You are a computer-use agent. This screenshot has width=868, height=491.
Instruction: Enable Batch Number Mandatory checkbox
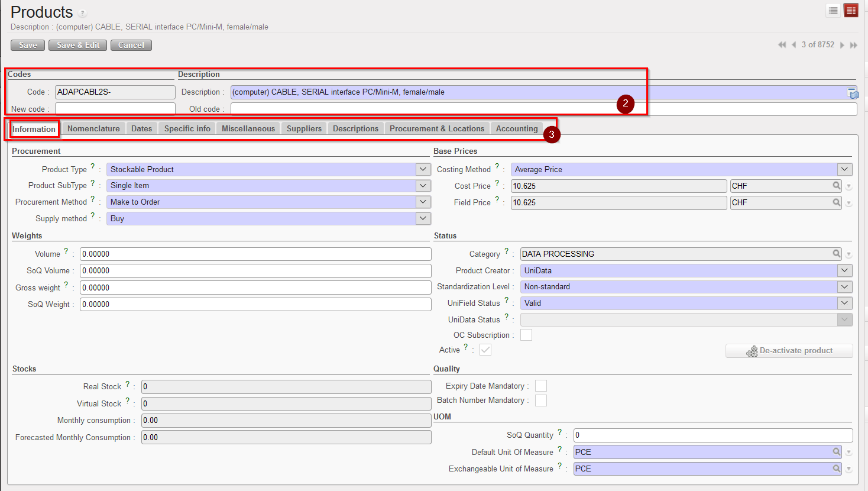tap(540, 400)
